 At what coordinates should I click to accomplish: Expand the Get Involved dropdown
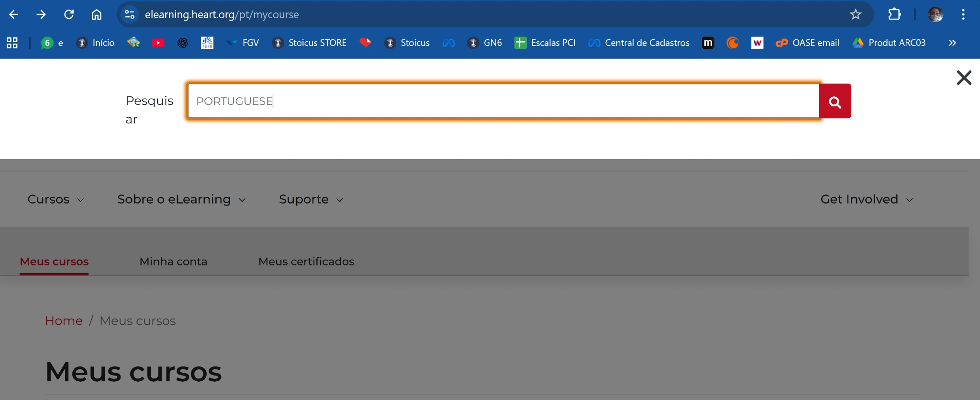[867, 199]
